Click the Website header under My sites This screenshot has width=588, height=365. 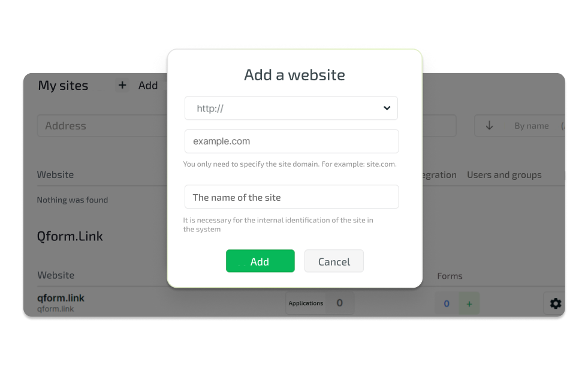[55, 174]
